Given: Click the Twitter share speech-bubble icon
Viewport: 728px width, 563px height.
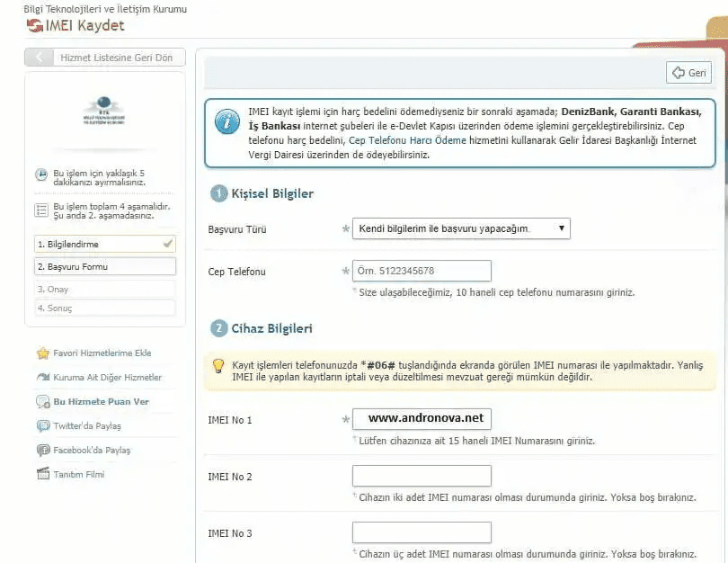Looking at the screenshot, I should (x=43, y=426).
